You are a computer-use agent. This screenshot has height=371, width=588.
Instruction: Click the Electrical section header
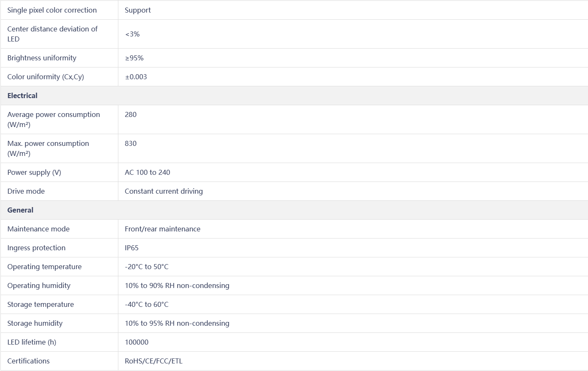(x=22, y=96)
